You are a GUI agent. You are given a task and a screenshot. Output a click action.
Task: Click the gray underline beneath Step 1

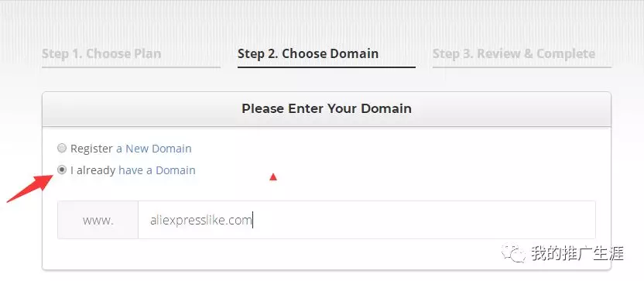[x=131, y=67]
